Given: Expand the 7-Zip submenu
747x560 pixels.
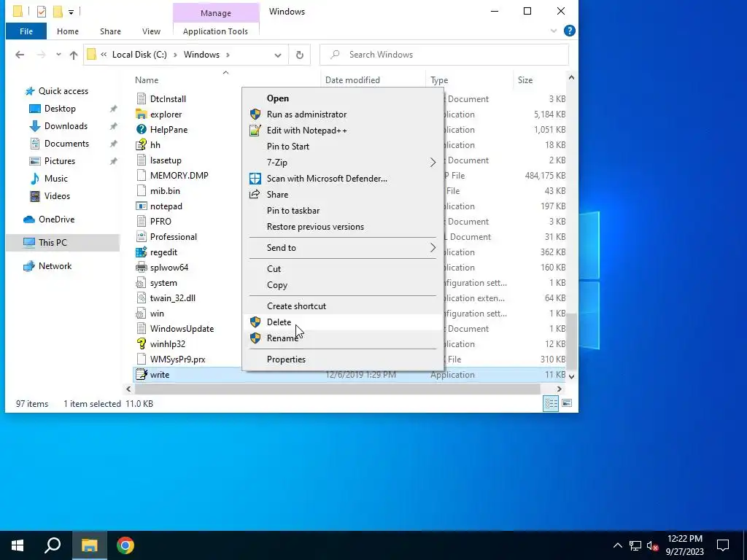Looking at the screenshot, I should (x=433, y=163).
